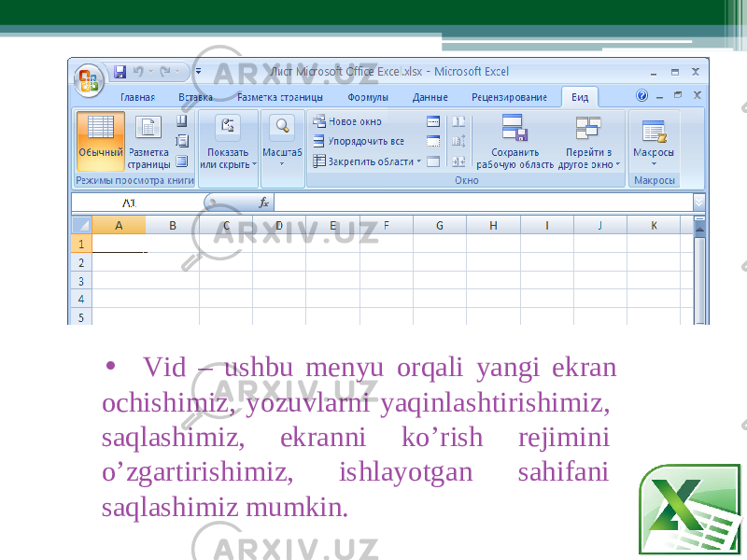Image resolution: width=747 pixels, height=560 pixels.
Task: Expand the Показать или скрыть dropdown
Action: [228, 142]
